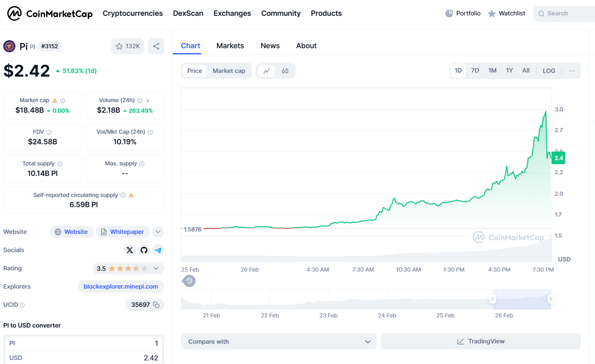The image size is (595, 364).
Task: Open the Volume (24h) details arrow
Action: [x=148, y=101]
